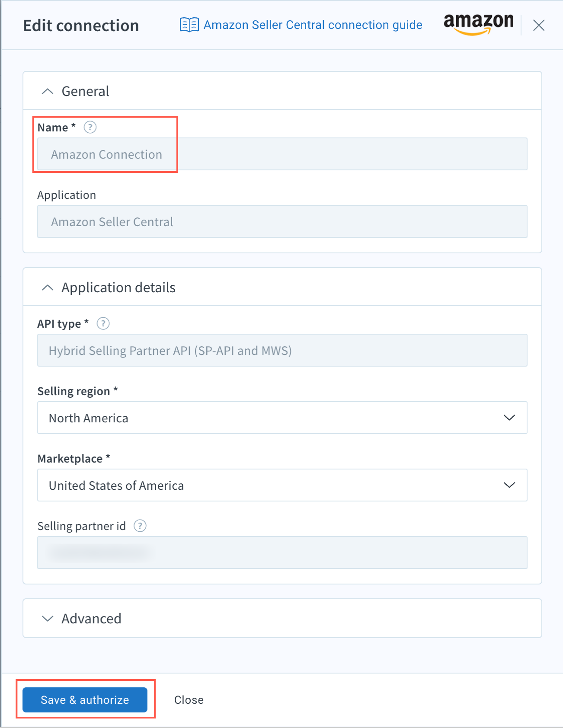This screenshot has height=728, width=563.
Task: Click the Marketplace dropdown arrow
Action: pyautogui.click(x=509, y=485)
